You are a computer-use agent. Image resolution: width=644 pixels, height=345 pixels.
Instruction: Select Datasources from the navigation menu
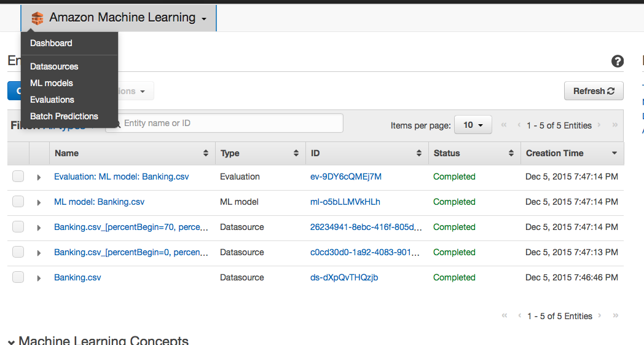click(x=54, y=66)
